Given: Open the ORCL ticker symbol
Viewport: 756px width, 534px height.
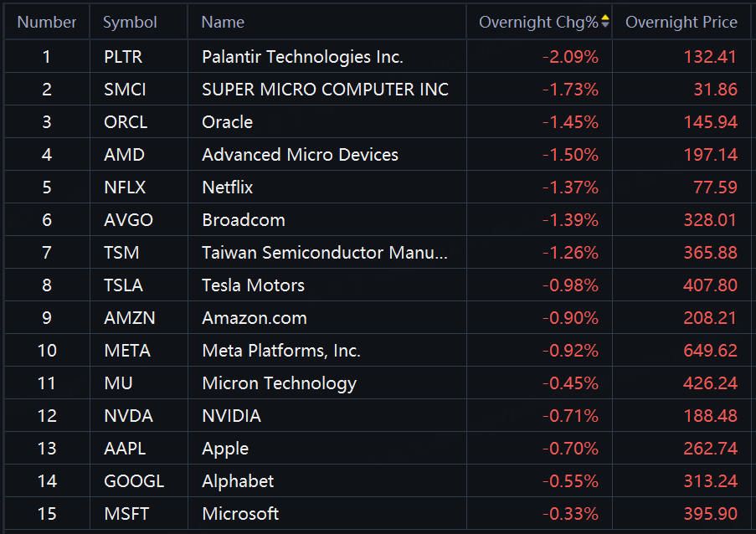Looking at the screenshot, I should [x=126, y=122].
